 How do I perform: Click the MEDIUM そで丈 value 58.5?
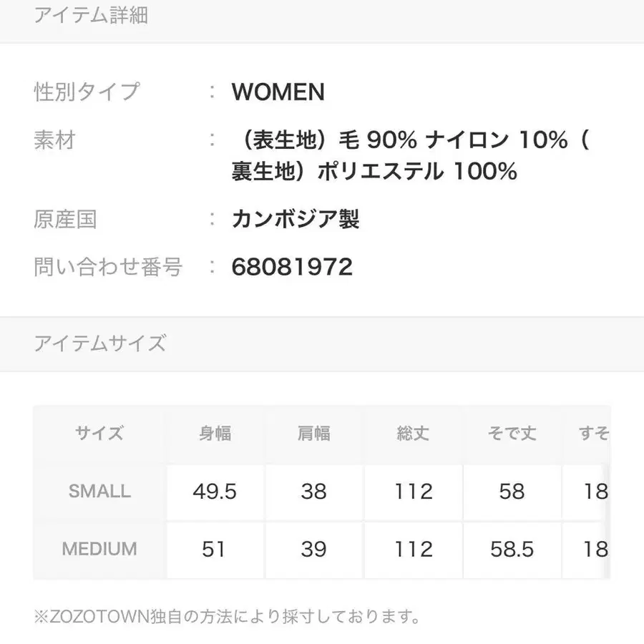(x=512, y=549)
